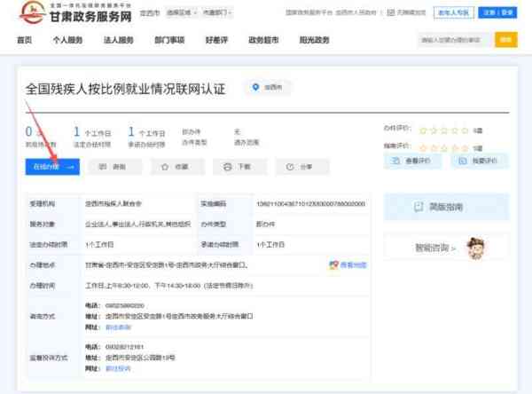Click the 老年人专区 button
532x394 pixels.
[454, 12]
